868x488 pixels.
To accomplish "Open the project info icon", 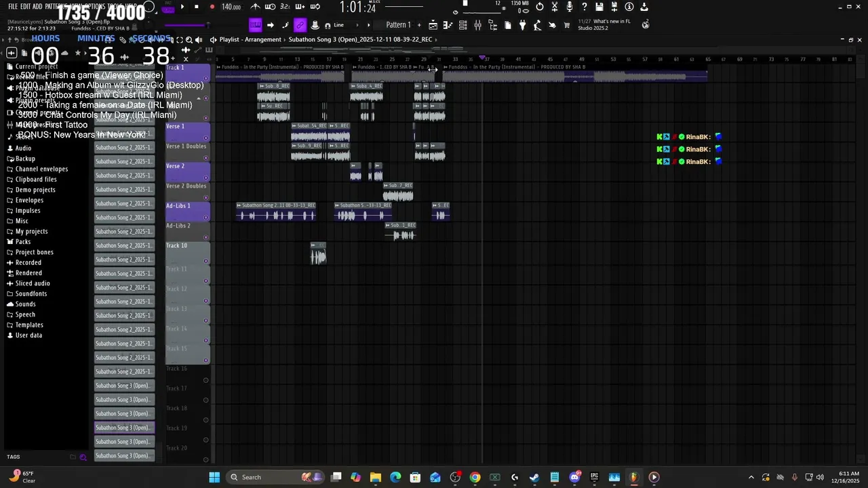I will coord(629,7).
